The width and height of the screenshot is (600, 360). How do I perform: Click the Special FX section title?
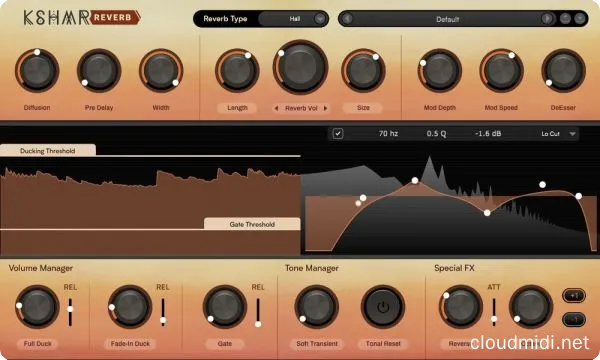coord(454,268)
